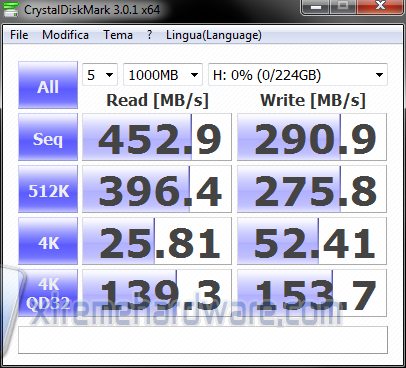
Task: Open the ? help menu
Action: point(150,35)
